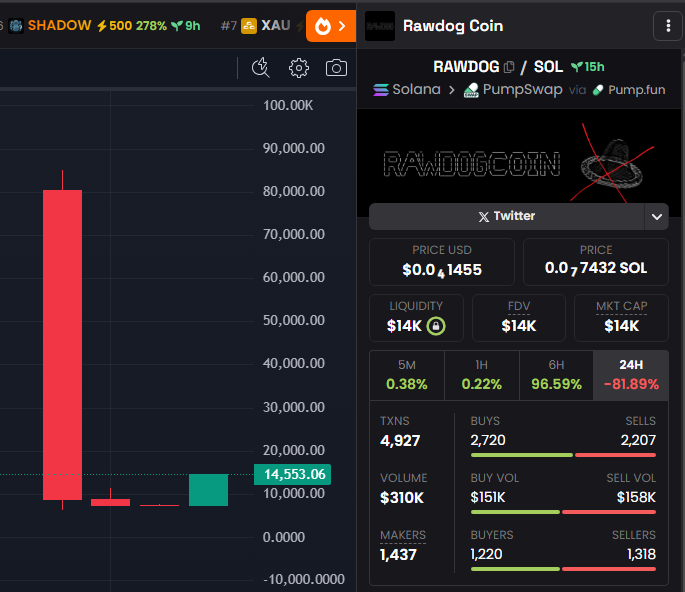Open the chart settings gear
Viewport: 685px width, 592px height.
pyautogui.click(x=298, y=68)
